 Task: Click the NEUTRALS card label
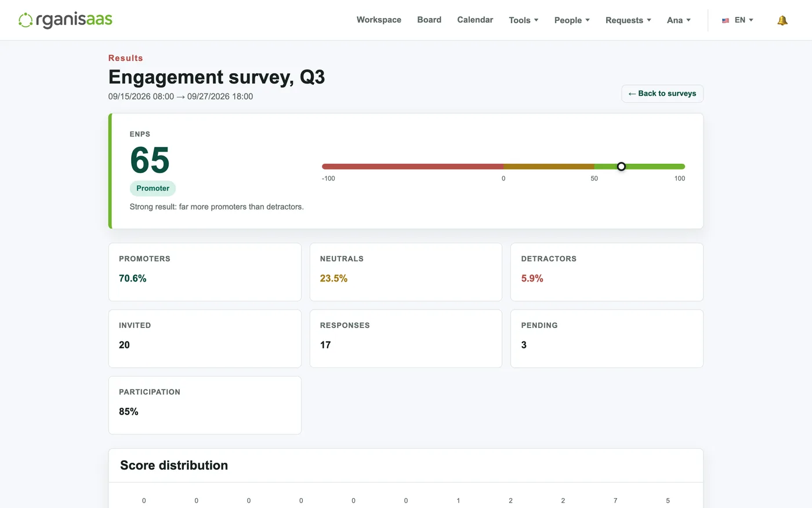pos(342,259)
